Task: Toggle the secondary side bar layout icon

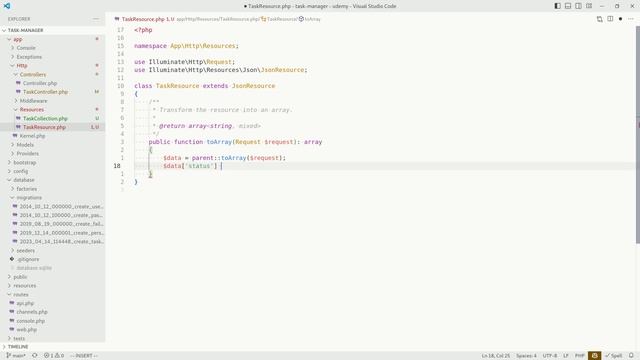Action: pyautogui.click(x=578, y=6)
